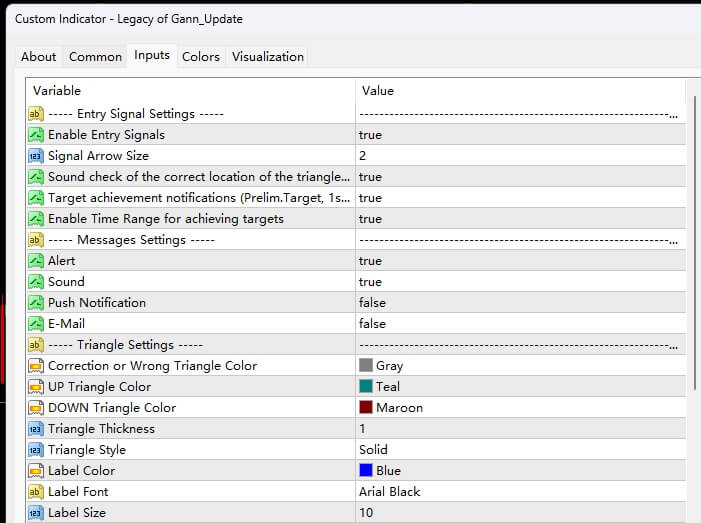Toggle the Enable Entry Signals true value
701x523 pixels.
pyautogui.click(x=520, y=135)
